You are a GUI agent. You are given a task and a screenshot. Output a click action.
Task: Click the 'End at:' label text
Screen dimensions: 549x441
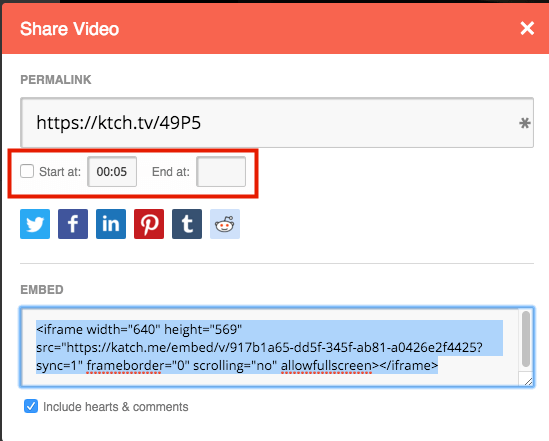point(171,172)
